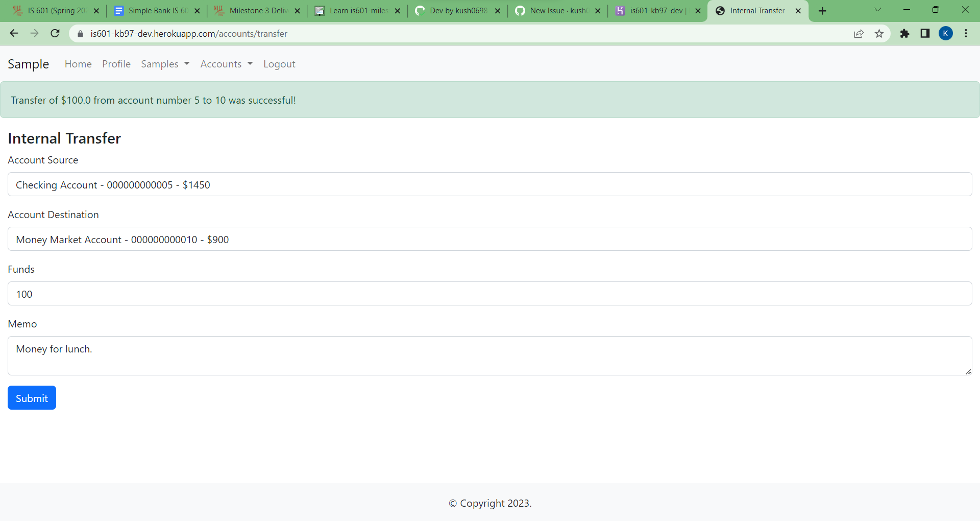Open the browser side panel icon

click(925, 33)
